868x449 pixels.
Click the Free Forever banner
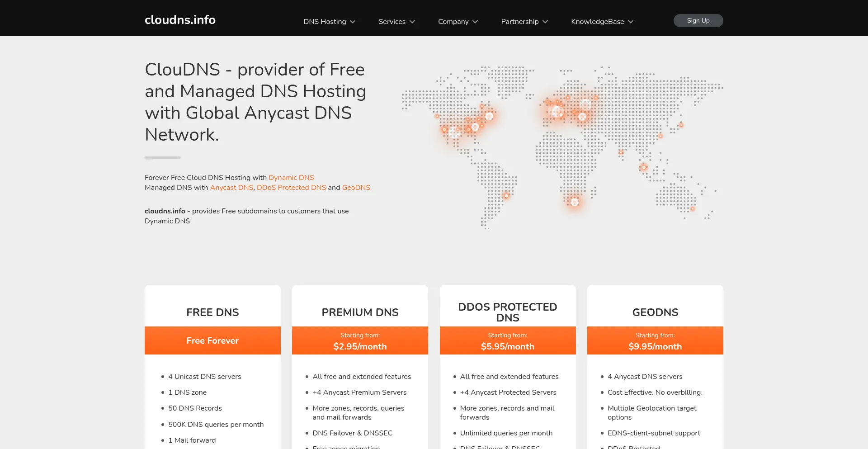pyautogui.click(x=212, y=340)
